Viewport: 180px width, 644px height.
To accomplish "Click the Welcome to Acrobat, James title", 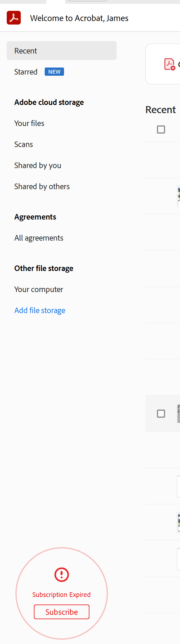I will coord(79,18).
